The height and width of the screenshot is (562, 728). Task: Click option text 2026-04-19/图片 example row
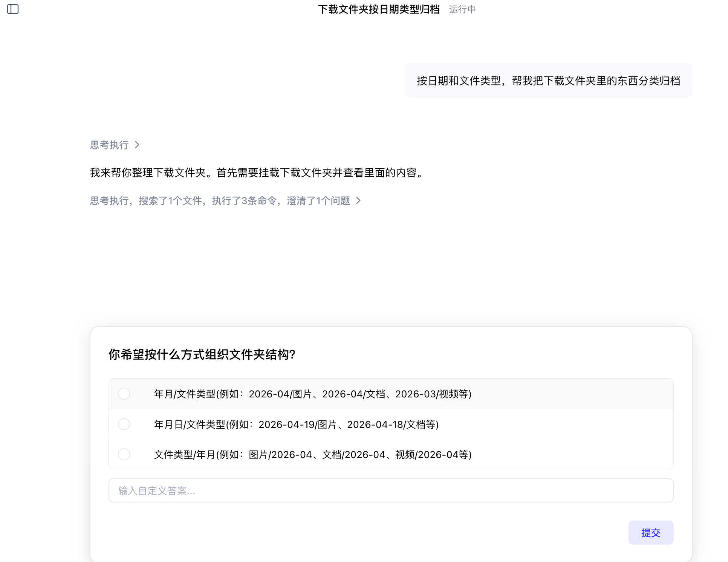pos(296,425)
